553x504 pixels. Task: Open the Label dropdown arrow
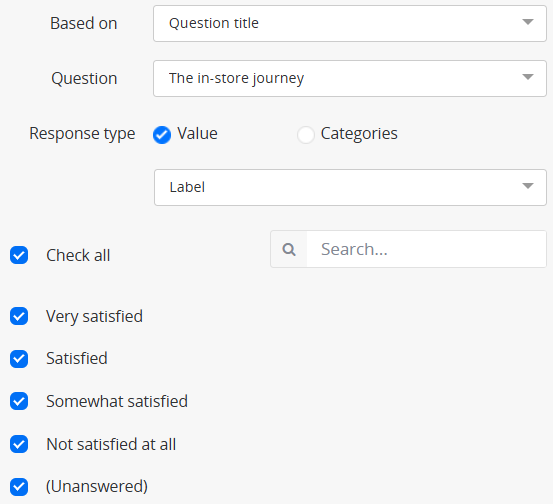528,186
